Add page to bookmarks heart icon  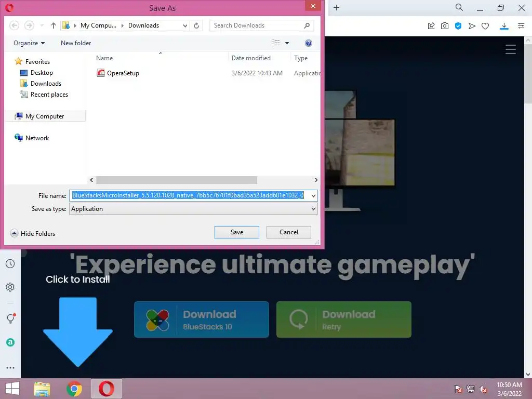485,26
